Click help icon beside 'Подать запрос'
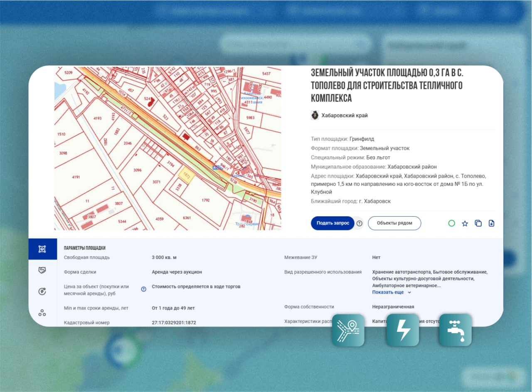532x392 pixels. [x=360, y=223]
